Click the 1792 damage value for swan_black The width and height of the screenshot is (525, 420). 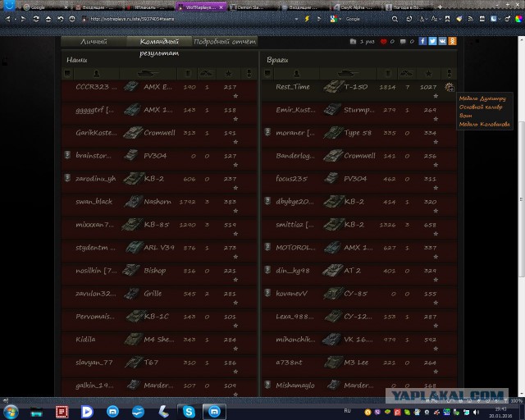pos(187,202)
